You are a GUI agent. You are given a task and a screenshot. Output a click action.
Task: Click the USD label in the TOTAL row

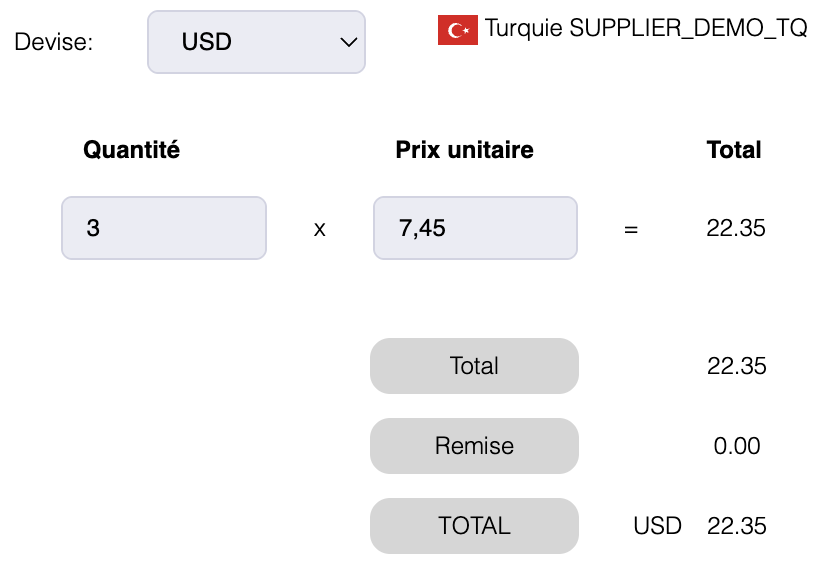pyautogui.click(x=657, y=526)
